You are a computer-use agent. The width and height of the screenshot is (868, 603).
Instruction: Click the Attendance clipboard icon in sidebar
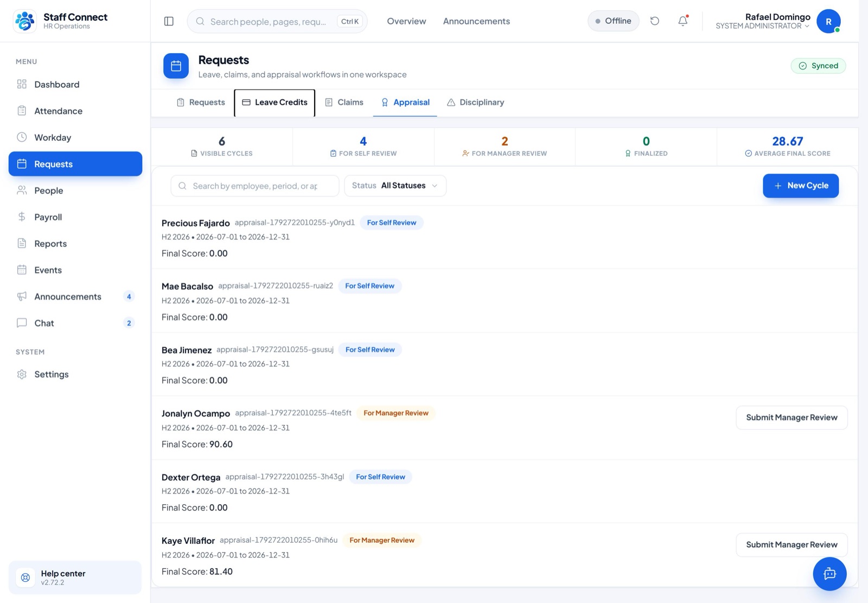pyautogui.click(x=22, y=111)
